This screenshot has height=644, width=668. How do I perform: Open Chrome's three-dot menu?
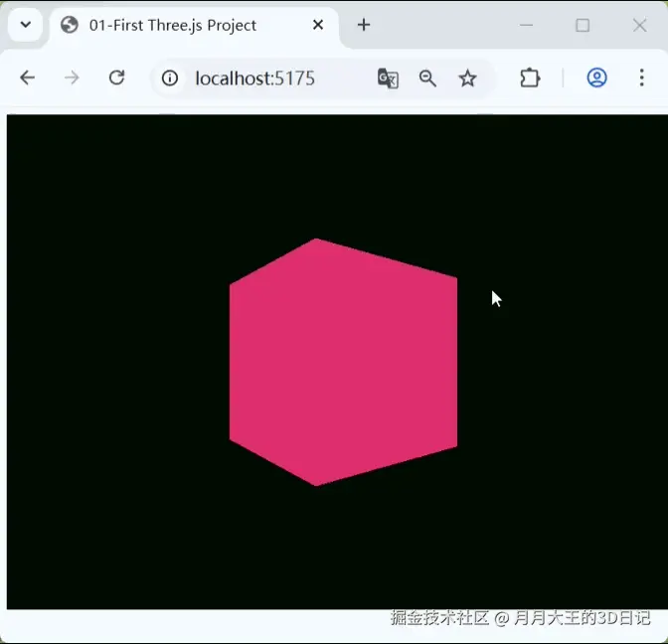pyautogui.click(x=641, y=79)
